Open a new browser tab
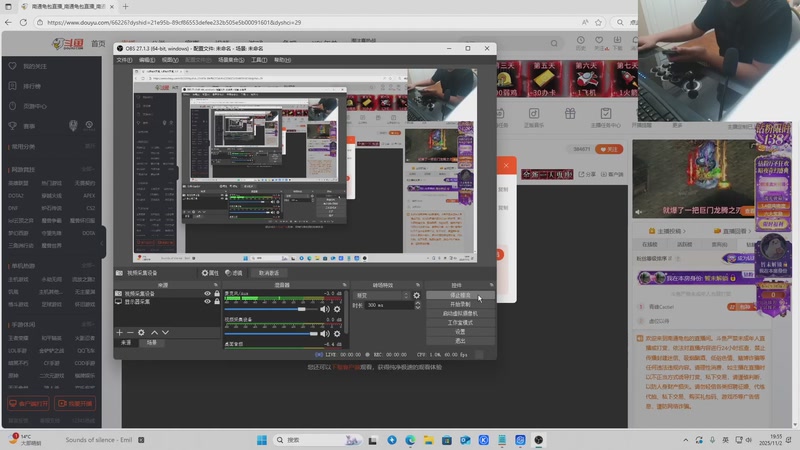This screenshot has width=800, height=450. click(126, 7)
